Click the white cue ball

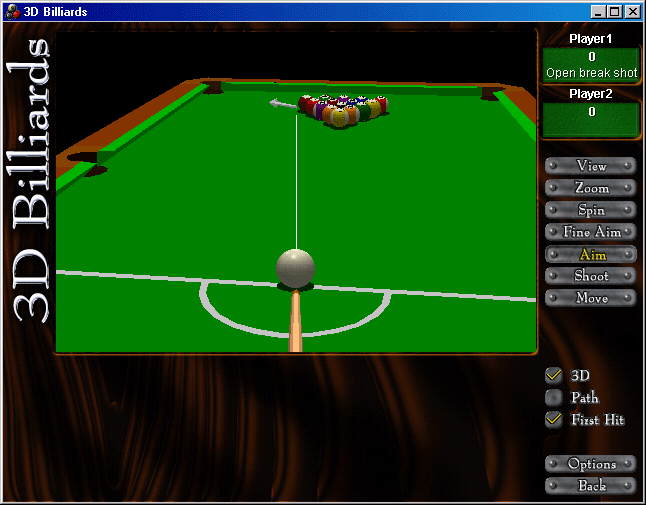295,268
